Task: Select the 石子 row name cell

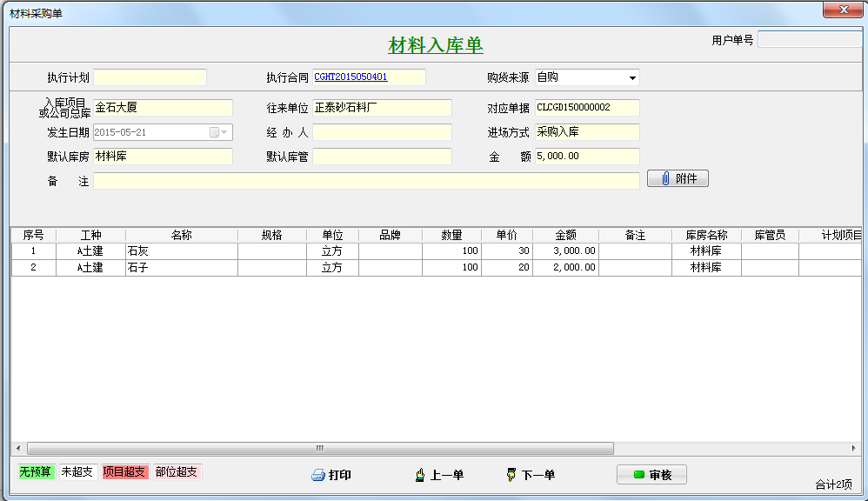Action: pyautogui.click(x=181, y=268)
